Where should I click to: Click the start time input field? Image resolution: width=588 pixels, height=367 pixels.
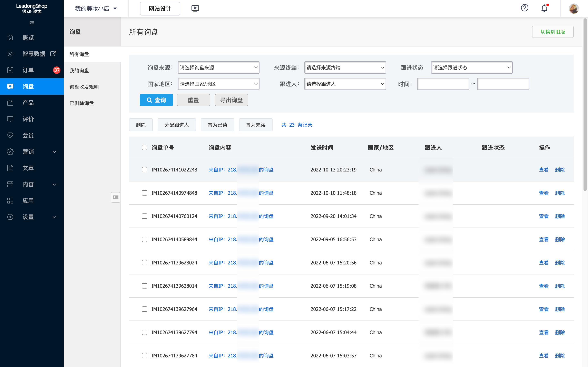point(443,84)
